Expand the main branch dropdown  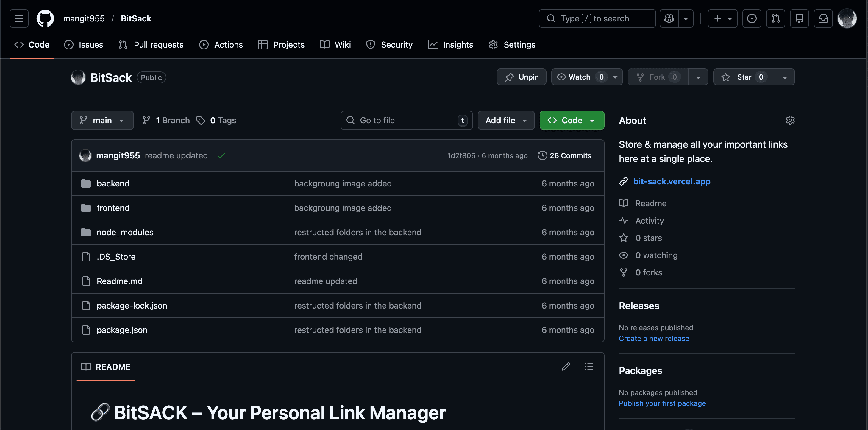pyautogui.click(x=102, y=120)
